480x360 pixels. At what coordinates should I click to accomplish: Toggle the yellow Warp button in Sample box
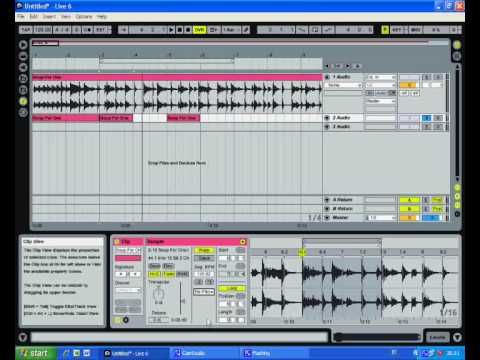tap(204, 250)
